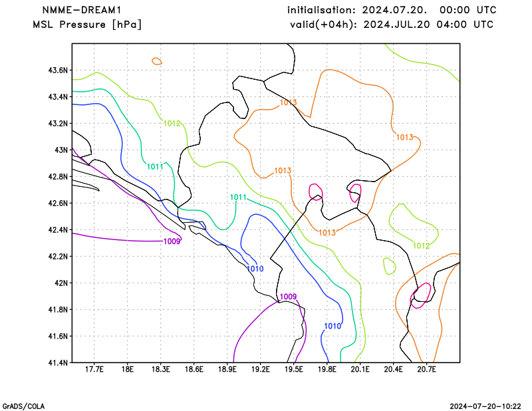Select the orange 1013 contour label near 42.4N

coord(327,233)
